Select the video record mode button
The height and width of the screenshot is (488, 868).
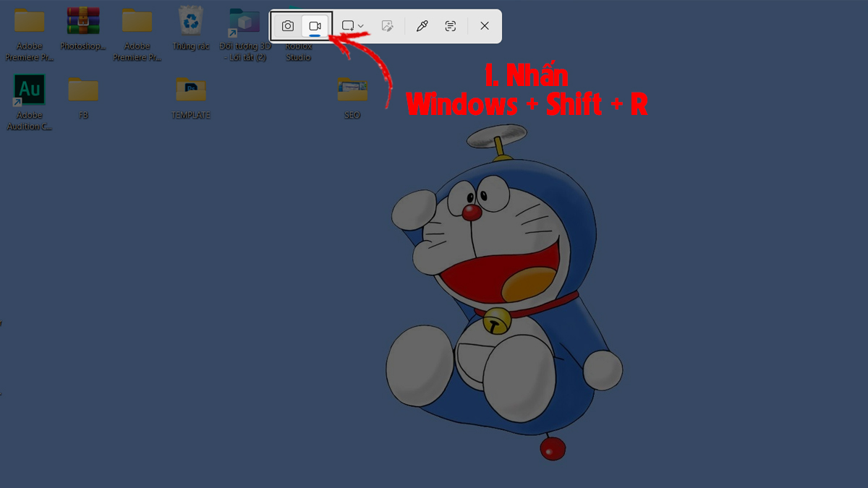(x=315, y=26)
